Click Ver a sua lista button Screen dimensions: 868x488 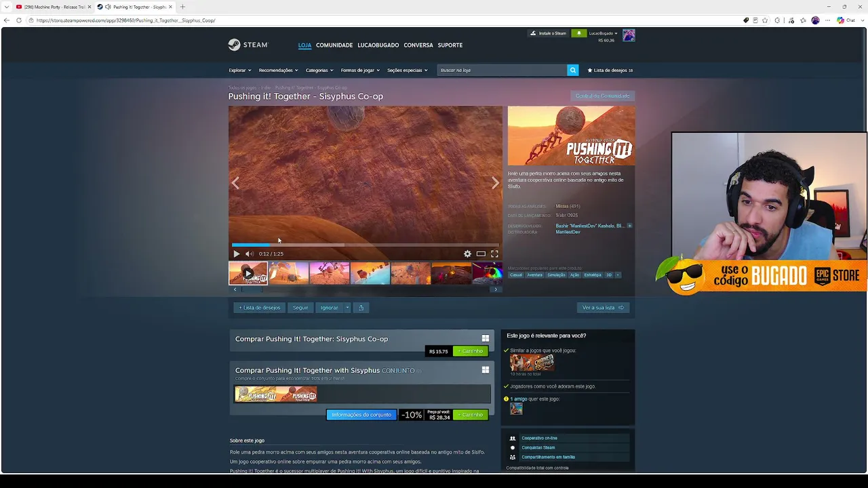(603, 308)
